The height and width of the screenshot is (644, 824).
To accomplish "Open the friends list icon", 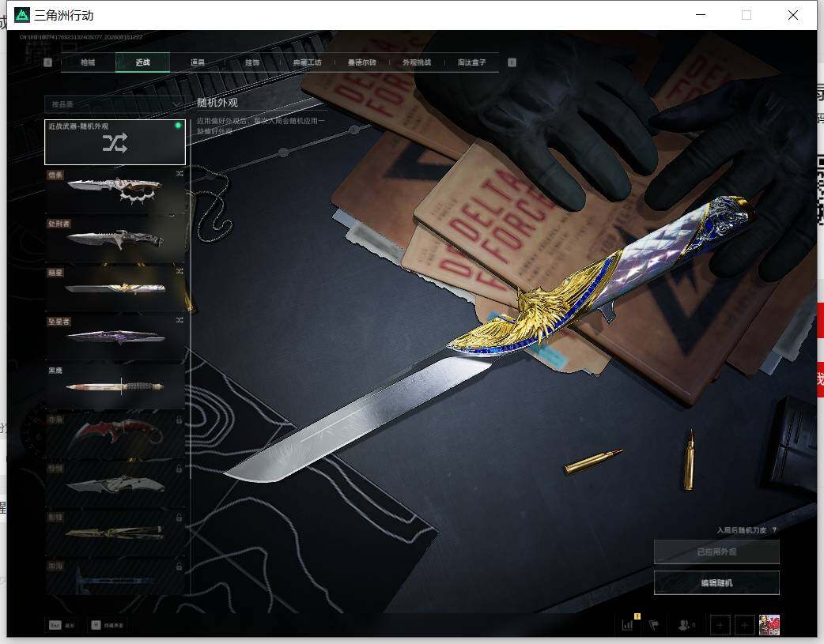I will (686, 624).
